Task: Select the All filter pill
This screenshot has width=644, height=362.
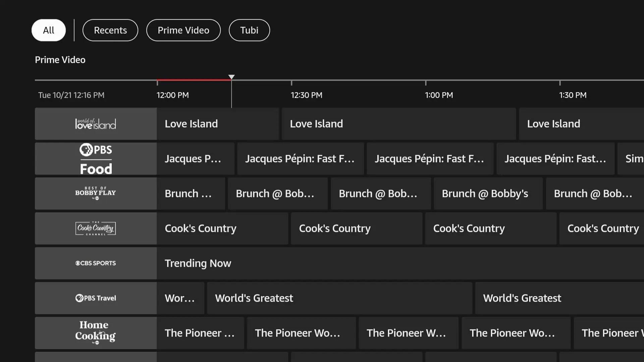Action: coord(49,30)
